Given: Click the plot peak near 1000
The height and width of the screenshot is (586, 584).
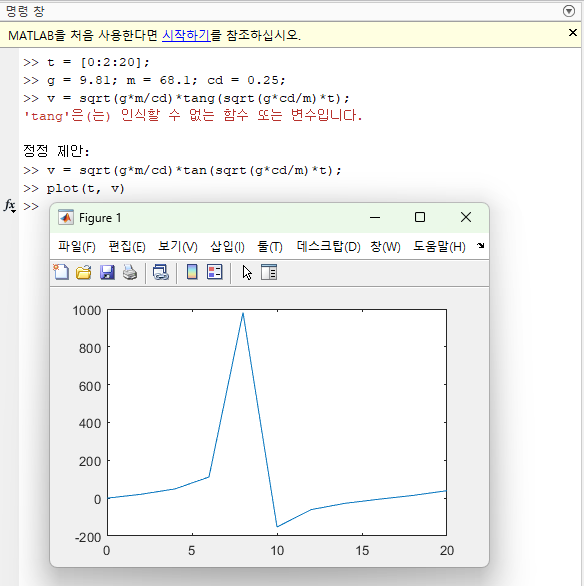Looking at the screenshot, I should point(243,313).
